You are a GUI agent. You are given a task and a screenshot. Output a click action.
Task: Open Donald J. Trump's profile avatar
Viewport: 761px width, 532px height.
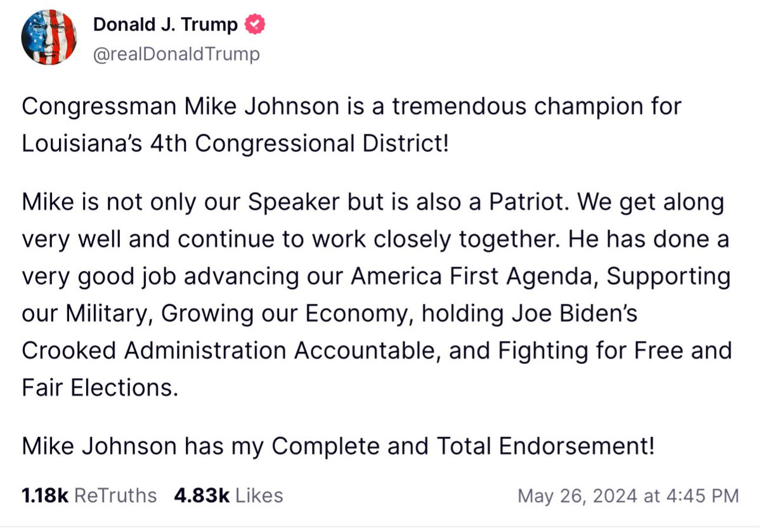tap(49, 39)
